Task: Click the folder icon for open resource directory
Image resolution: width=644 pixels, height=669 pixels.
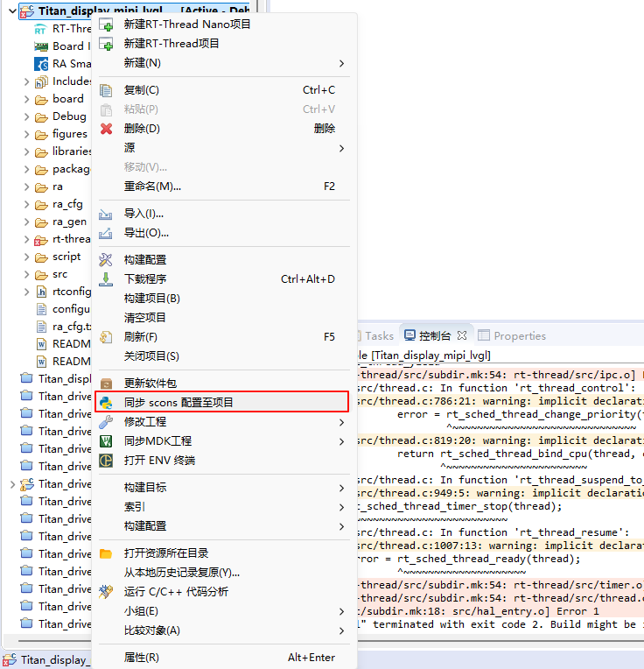Action: click(107, 553)
